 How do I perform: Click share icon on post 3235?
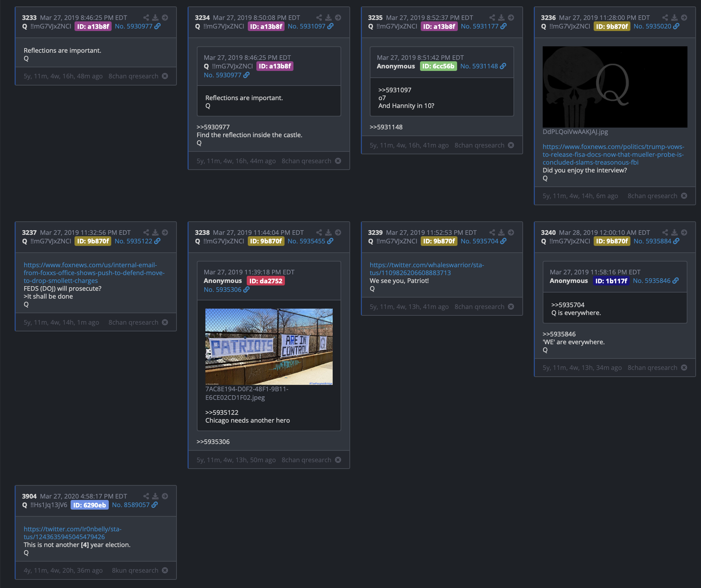492,17
